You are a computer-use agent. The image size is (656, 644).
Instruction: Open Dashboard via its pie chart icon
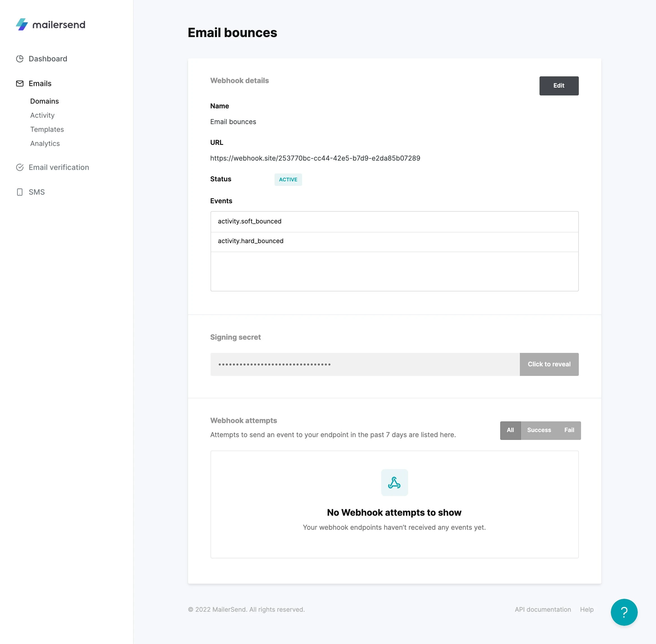20,59
